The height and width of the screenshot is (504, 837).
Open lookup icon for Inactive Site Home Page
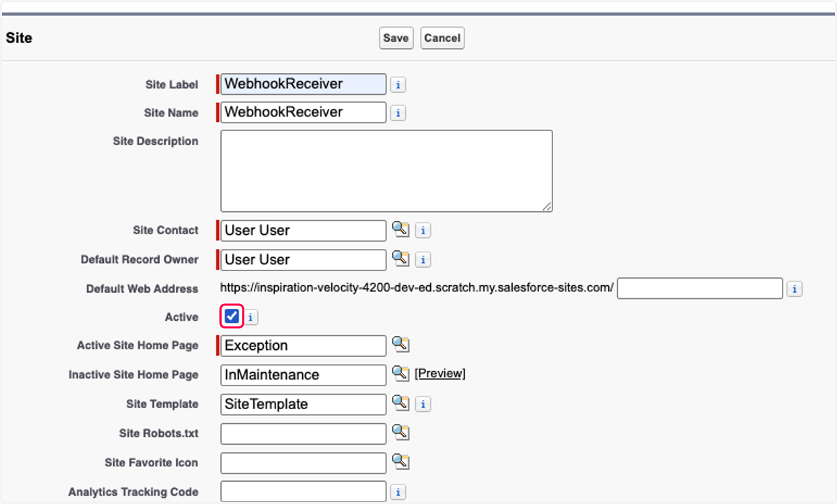400,374
